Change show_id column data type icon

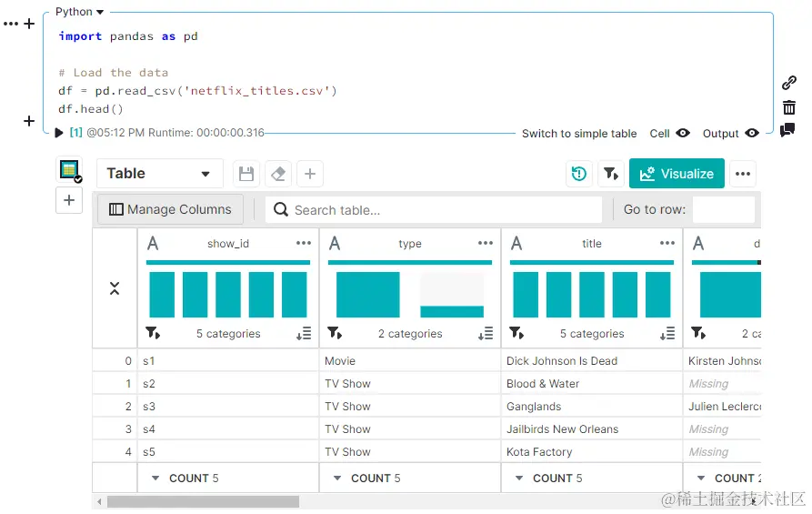tap(153, 243)
